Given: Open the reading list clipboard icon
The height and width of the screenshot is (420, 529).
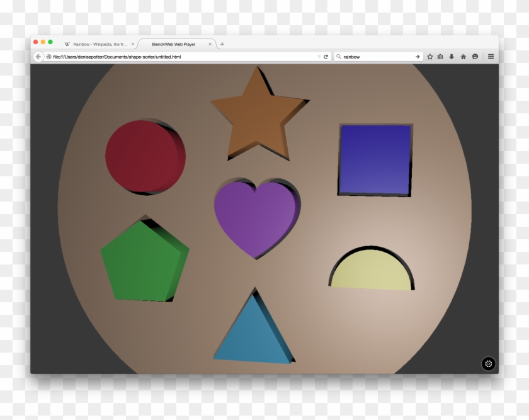Looking at the screenshot, I should tap(440, 56).
